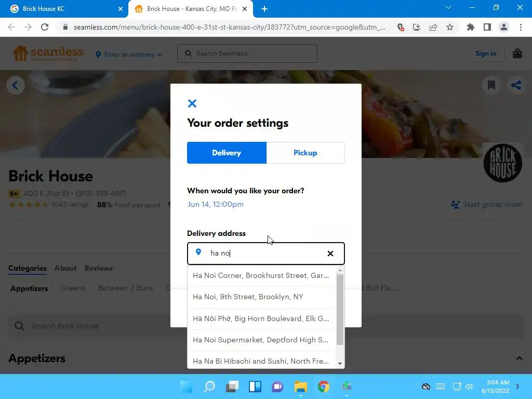Open the shopping bag cart
This screenshot has height=399, width=532.
517,54
